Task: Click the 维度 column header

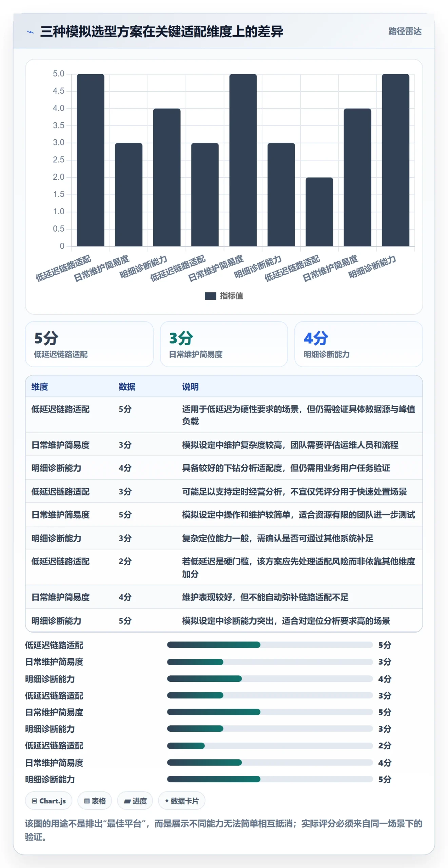Action: [40, 387]
